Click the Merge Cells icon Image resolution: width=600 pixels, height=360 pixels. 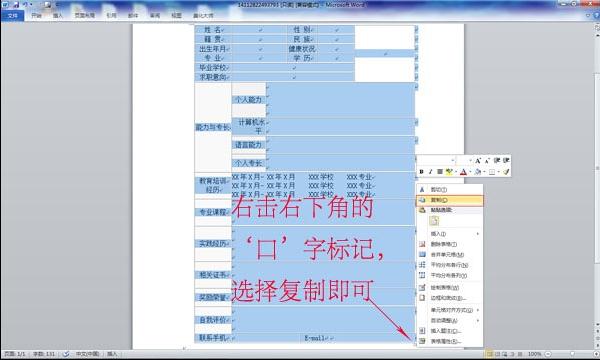422,254
